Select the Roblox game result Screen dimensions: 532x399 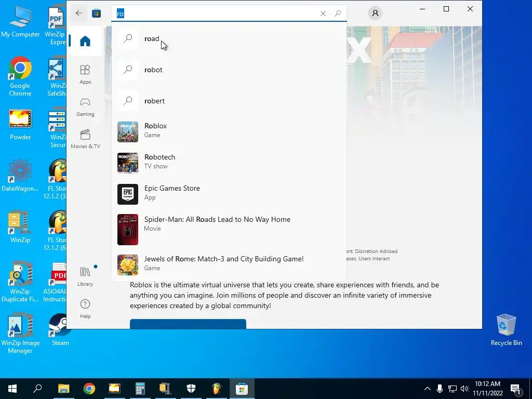coord(229,131)
